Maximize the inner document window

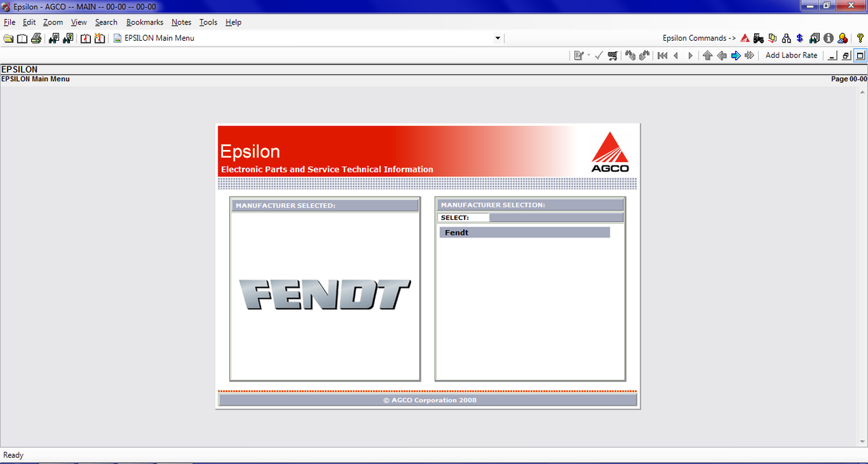click(860, 56)
